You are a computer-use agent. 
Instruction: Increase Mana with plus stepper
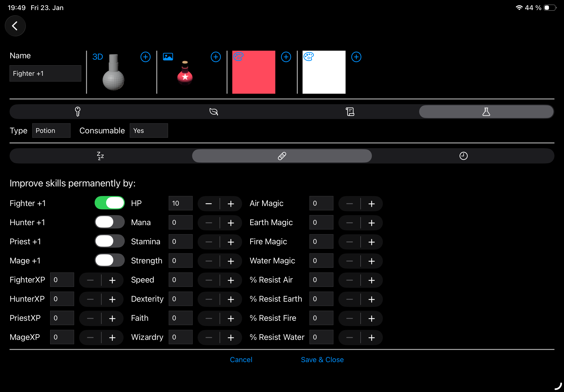click(231, 223)
